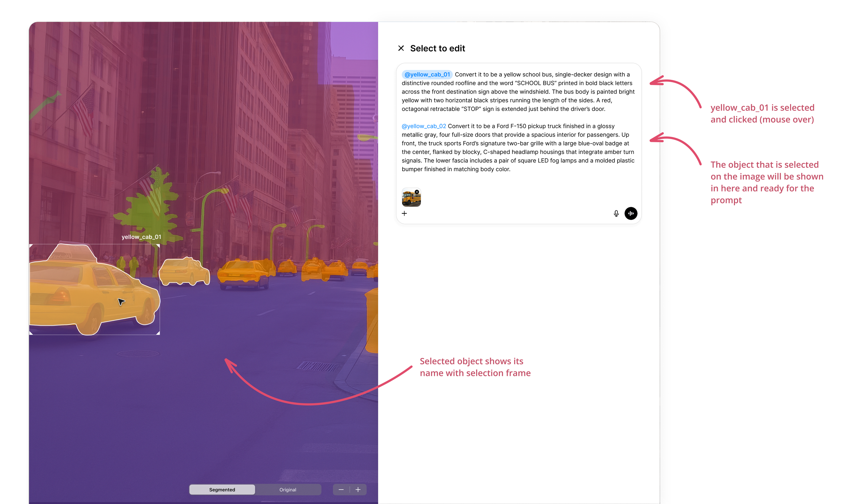Viewport: 861px width, 504px height.
Task: Zoom out with the minus button
Action: pos(341,490)
